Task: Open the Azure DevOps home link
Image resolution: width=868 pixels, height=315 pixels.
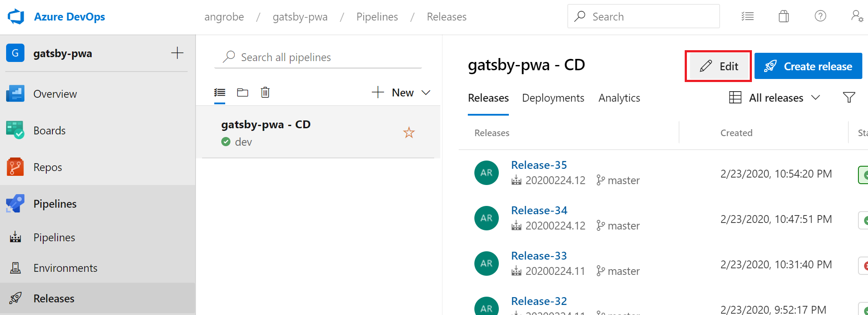Action: (69, 17)
